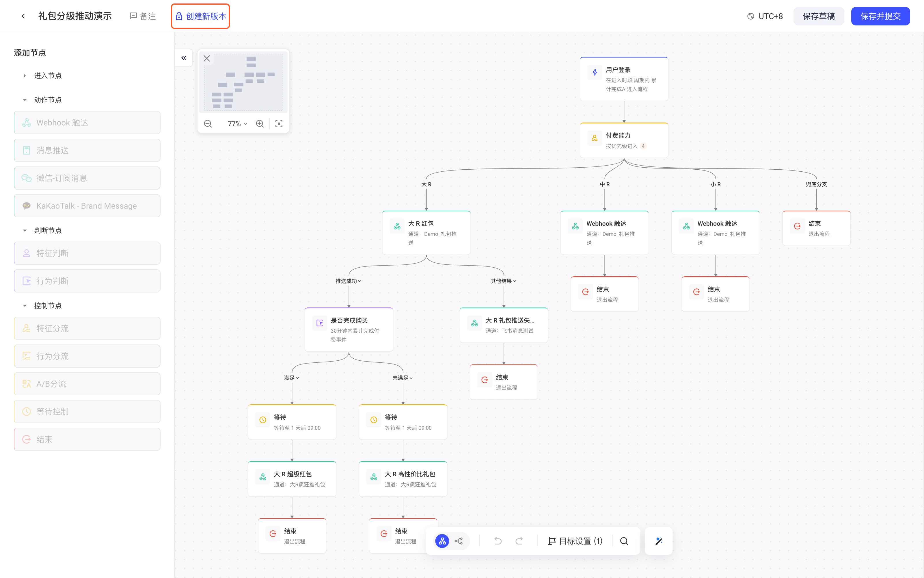This screenshot has width=924, height=578.
Task: Click the 中 R branch label
Action: point(604,184)
